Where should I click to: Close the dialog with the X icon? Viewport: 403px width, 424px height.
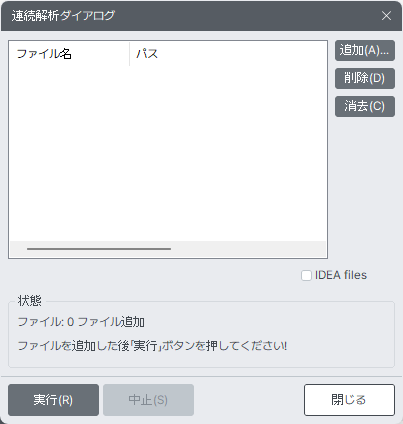click(x=386, y=16)
